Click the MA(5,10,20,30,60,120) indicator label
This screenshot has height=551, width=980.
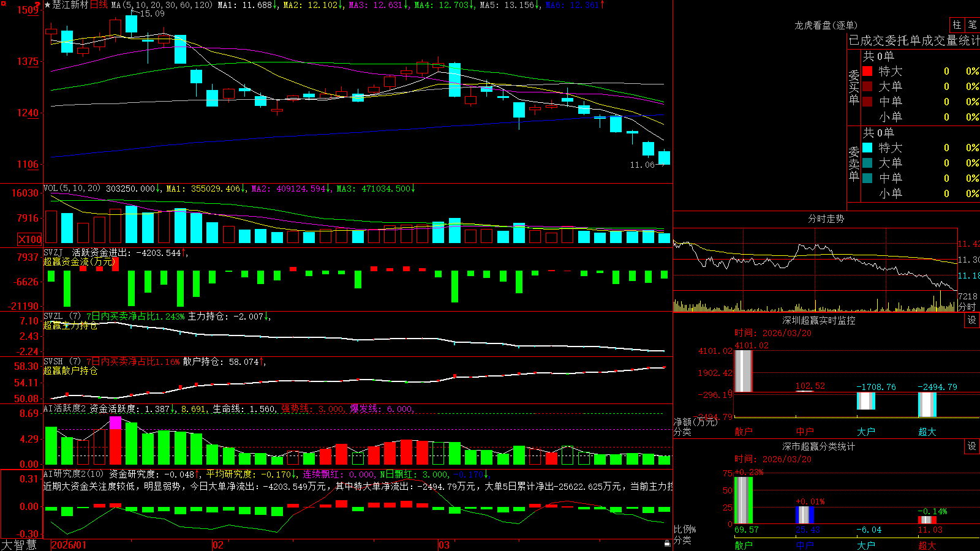tap(162, 5)
